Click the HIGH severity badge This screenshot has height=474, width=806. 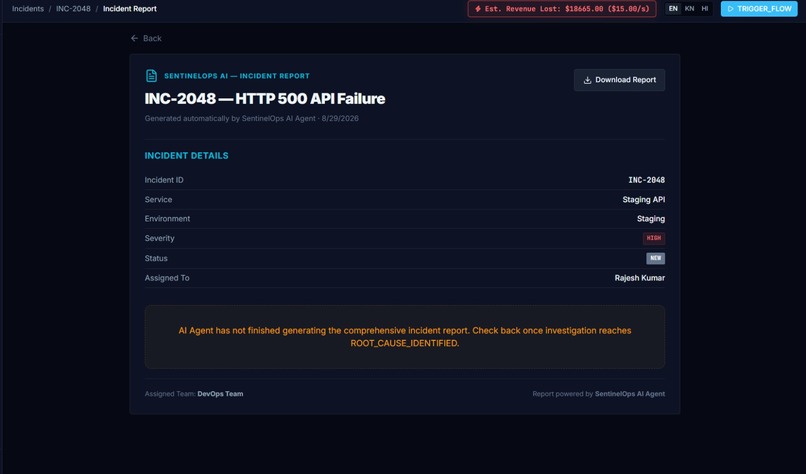(x=654, y=238)
